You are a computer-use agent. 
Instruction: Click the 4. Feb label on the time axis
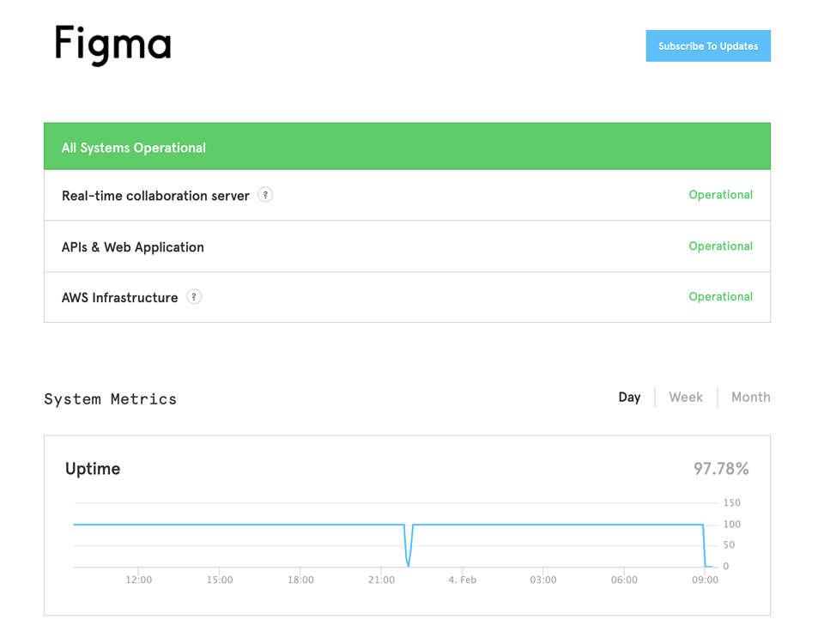[462, 580]
